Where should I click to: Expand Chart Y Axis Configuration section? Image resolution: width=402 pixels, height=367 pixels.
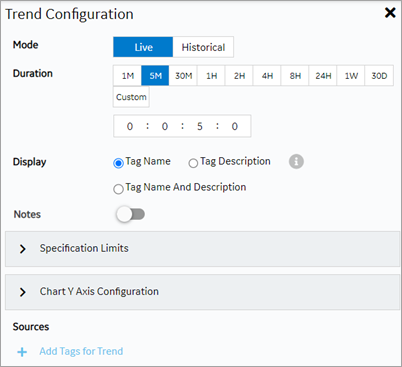pyautogui.click(x=202, y=292)
